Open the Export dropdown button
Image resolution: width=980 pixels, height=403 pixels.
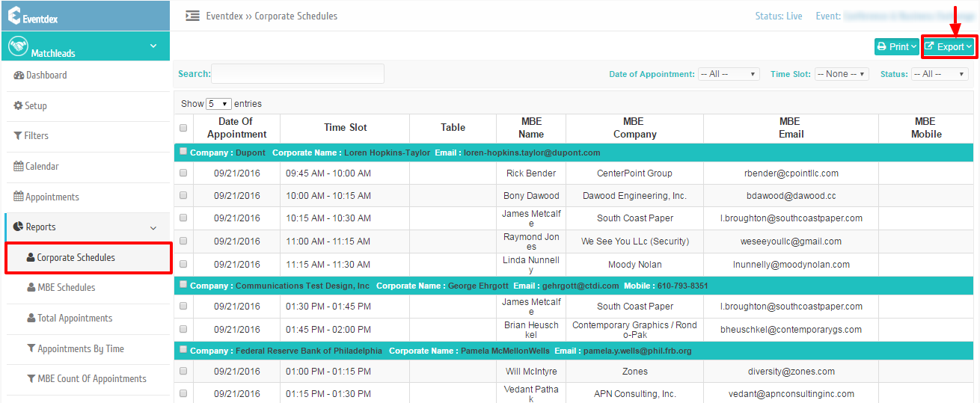[x=949, y=46]
